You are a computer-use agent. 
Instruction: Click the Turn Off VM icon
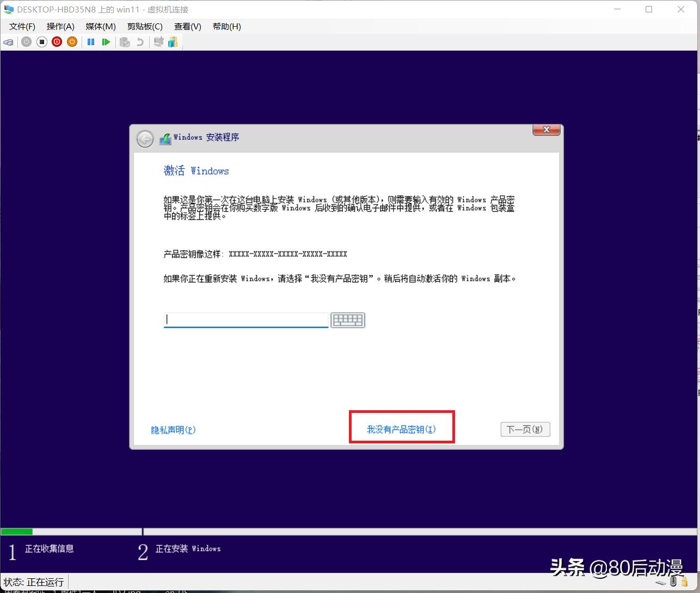[41, 42]
